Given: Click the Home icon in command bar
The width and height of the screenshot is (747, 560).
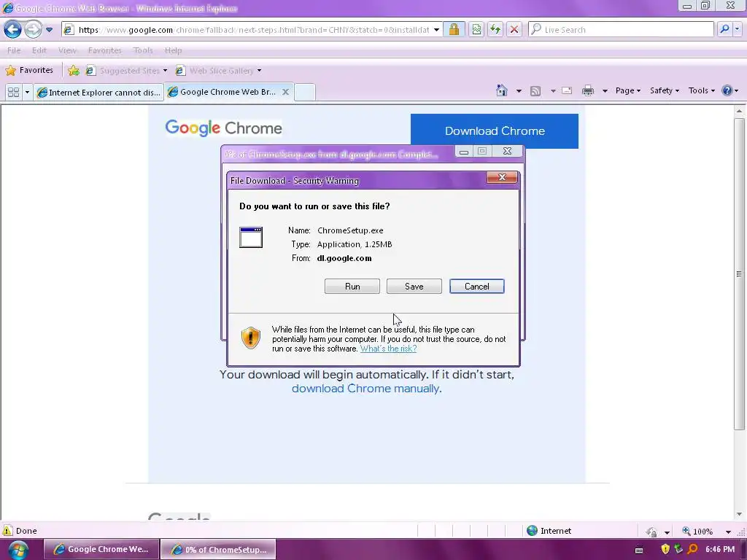Looking at the screenshot, I should [502, 90].
